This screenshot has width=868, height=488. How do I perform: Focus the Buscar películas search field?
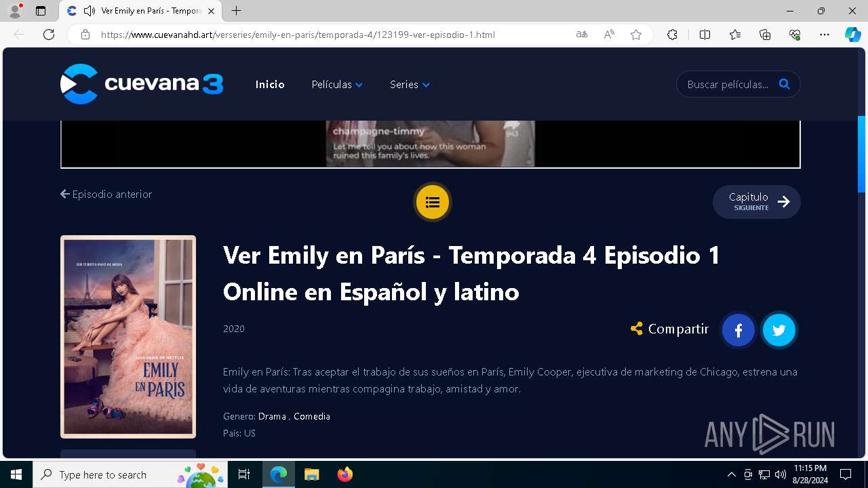click(x=728, y=85)
